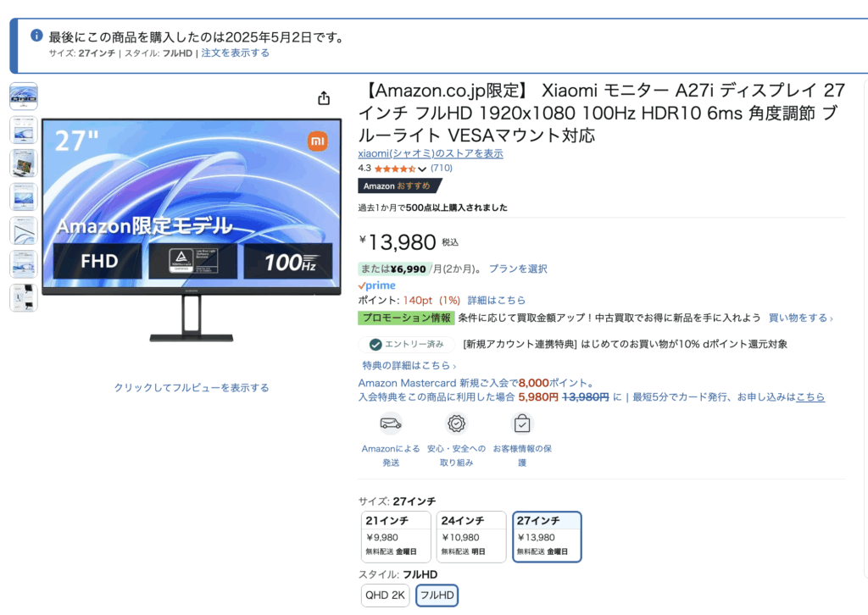The image size is (868, 615).
Task: Click お客様情報の保護 label
Action: coord(522,455)
